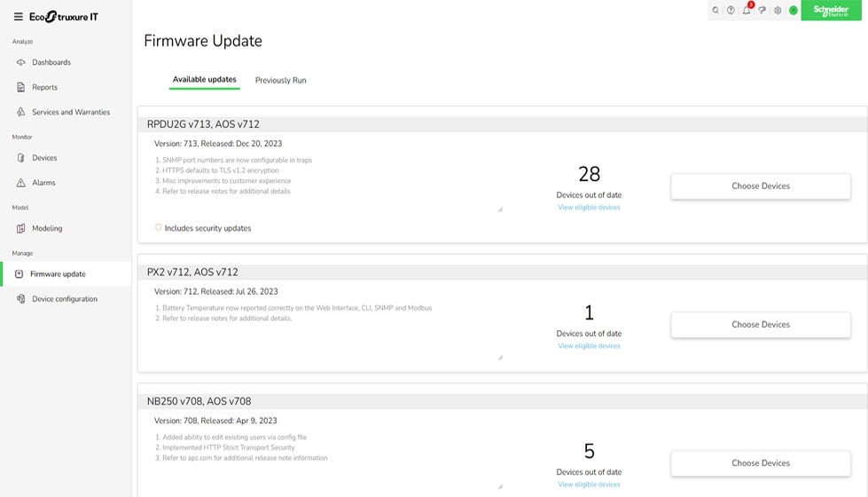Open the Devices sidebar item
Image resolution: width=868 pixels, height=497 pixels.
pos(44,158)
